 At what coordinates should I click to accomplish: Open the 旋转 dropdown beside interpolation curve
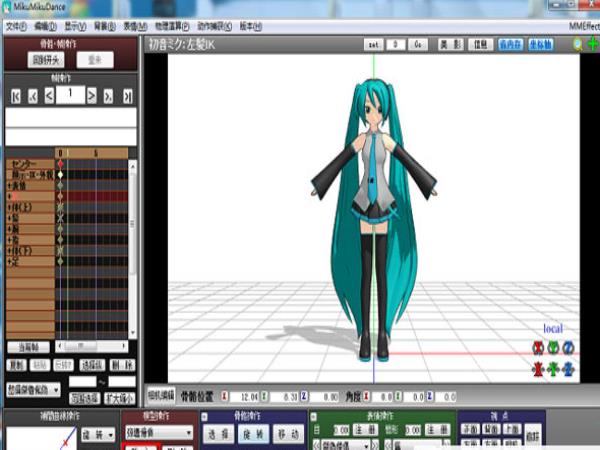[98, 434]
